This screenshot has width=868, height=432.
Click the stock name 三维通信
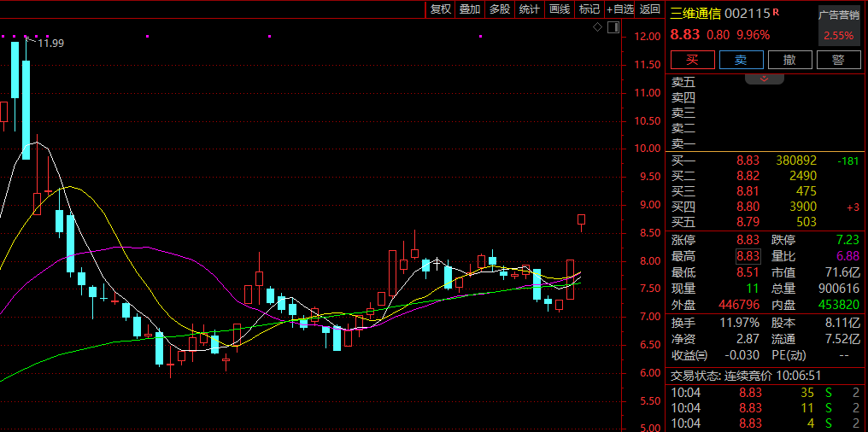[x=695, y=14]
